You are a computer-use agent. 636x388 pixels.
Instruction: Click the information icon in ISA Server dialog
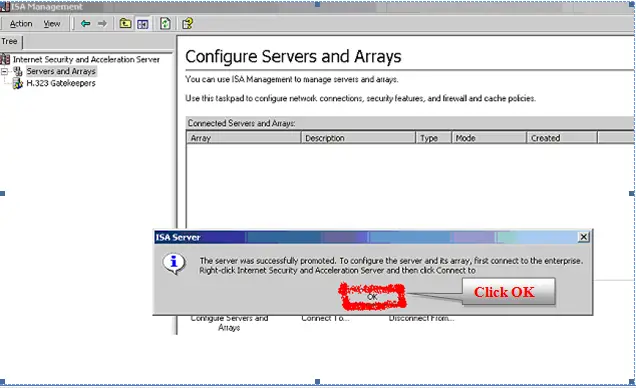pos(174,264)
